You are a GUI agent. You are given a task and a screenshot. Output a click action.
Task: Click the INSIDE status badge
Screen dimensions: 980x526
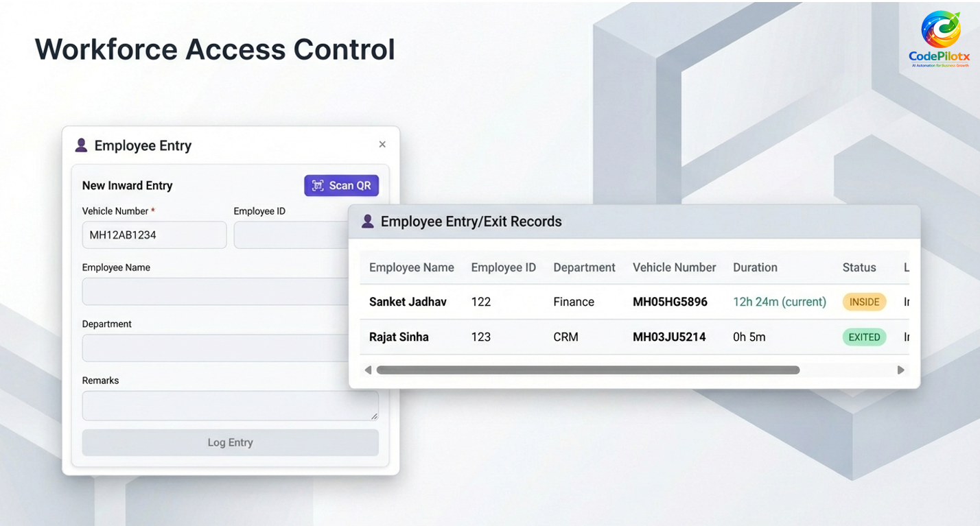pyautogui.click(x=864, y=302)
